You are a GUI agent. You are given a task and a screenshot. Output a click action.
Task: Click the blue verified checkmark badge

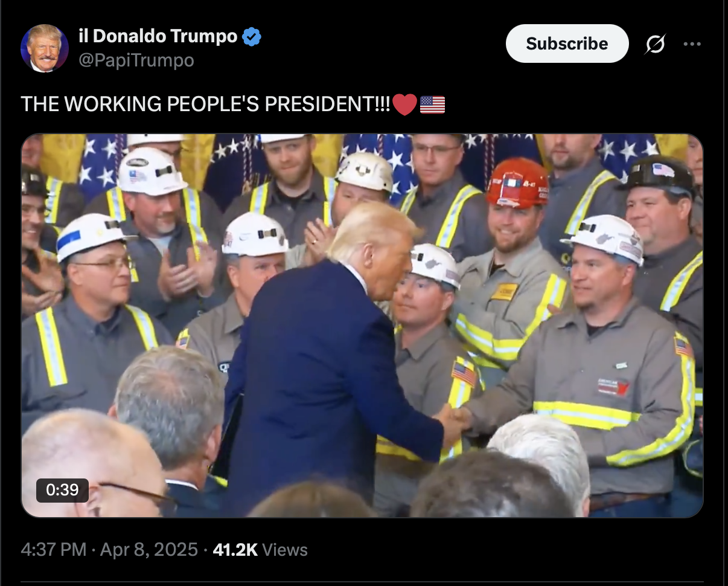(x=252, y=36)
